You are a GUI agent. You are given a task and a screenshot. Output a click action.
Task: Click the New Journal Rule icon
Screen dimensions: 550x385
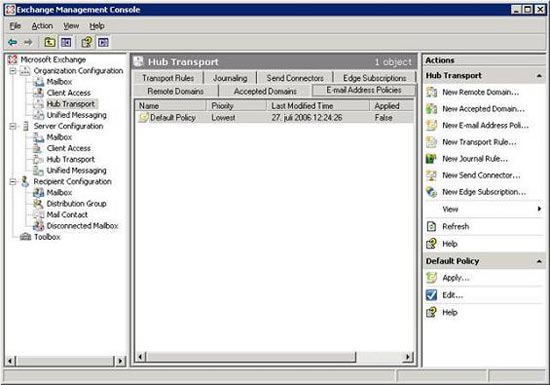pyautogui.click(x=431, y=158)
